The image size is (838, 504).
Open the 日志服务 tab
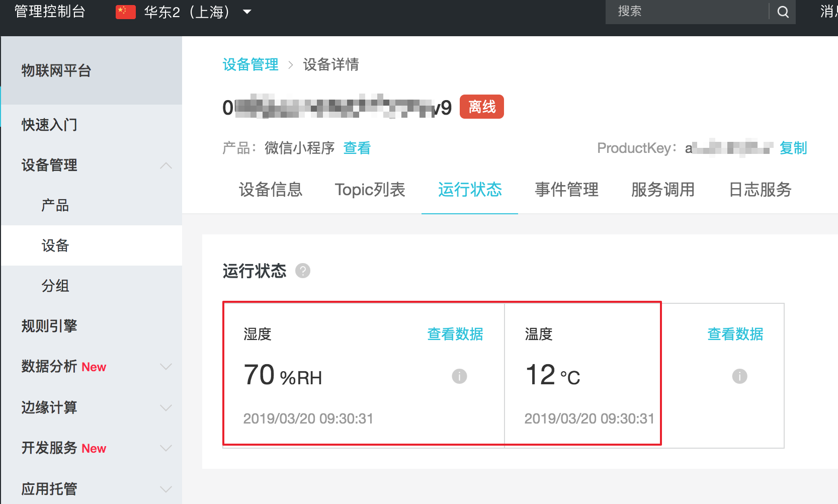pyautogui.click(x=760, y=190)
